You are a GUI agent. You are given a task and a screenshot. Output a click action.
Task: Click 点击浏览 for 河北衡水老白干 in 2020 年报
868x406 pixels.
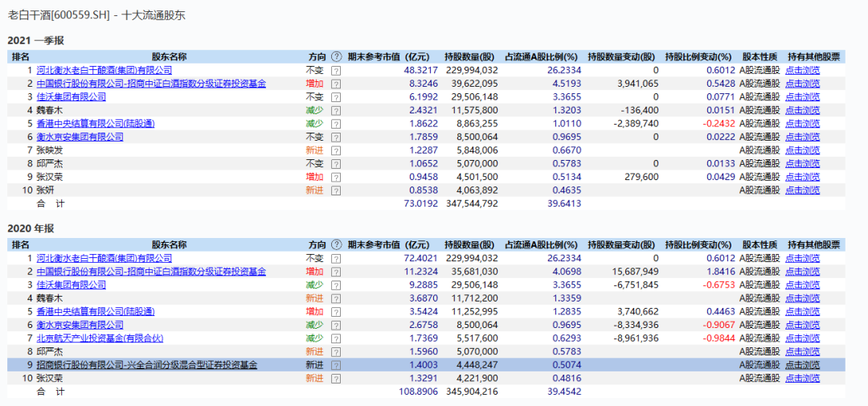(x=803, y=259)
